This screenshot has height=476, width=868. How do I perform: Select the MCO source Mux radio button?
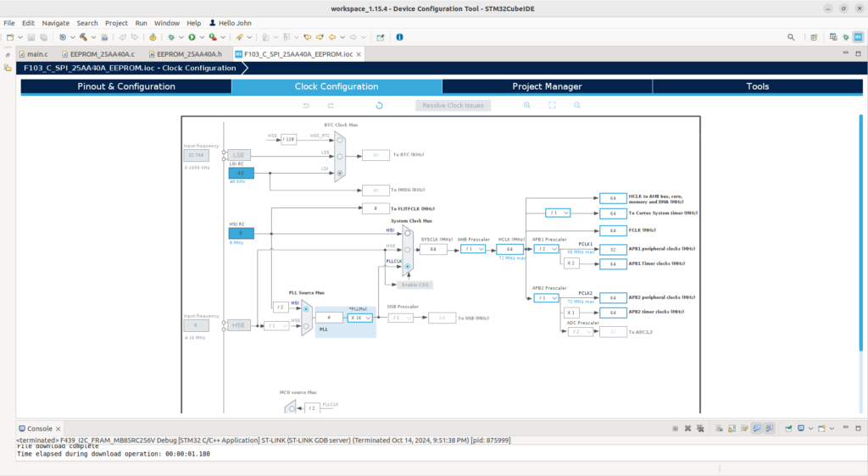[292, 409]
